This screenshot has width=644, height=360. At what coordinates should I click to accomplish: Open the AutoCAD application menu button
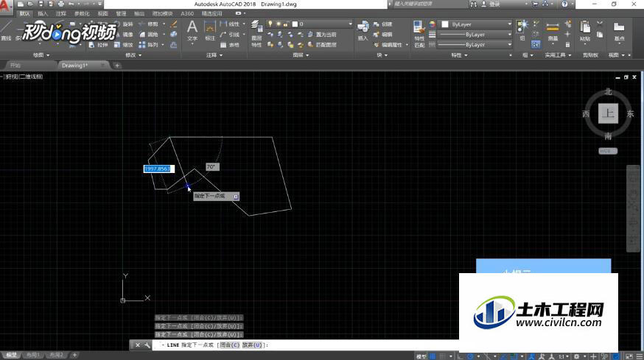(6, 7)
